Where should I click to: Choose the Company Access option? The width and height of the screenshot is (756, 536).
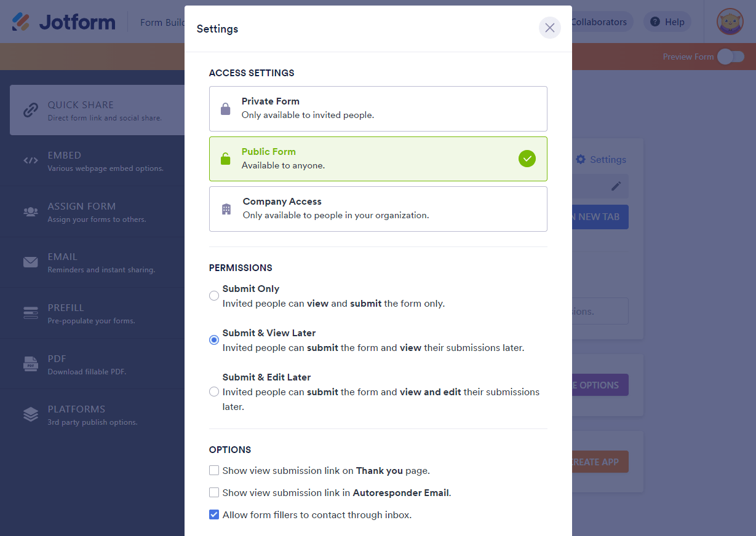pyautogui.click(x=378, y=209)
